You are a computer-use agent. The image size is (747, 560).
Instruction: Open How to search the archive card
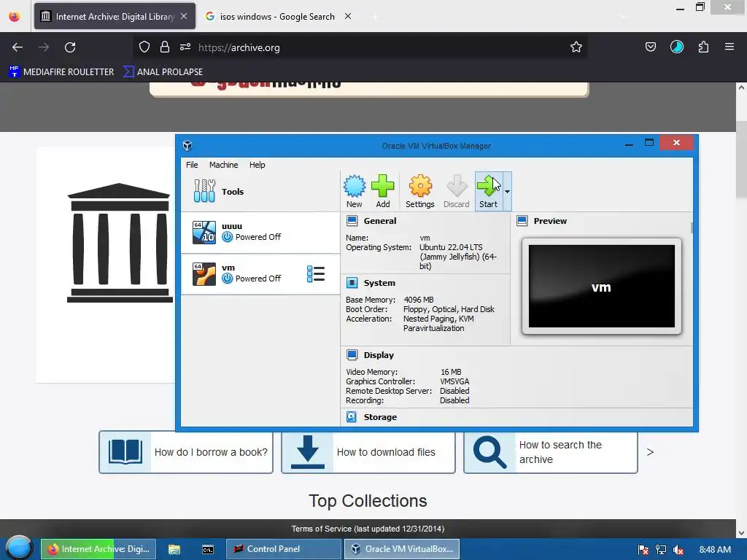pos(550,452)
